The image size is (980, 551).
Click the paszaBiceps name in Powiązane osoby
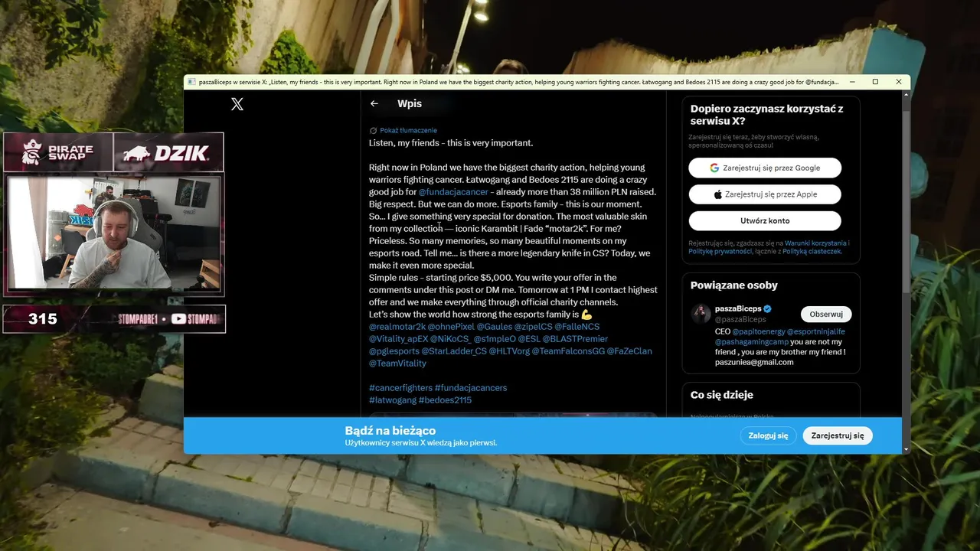point(738,308)
